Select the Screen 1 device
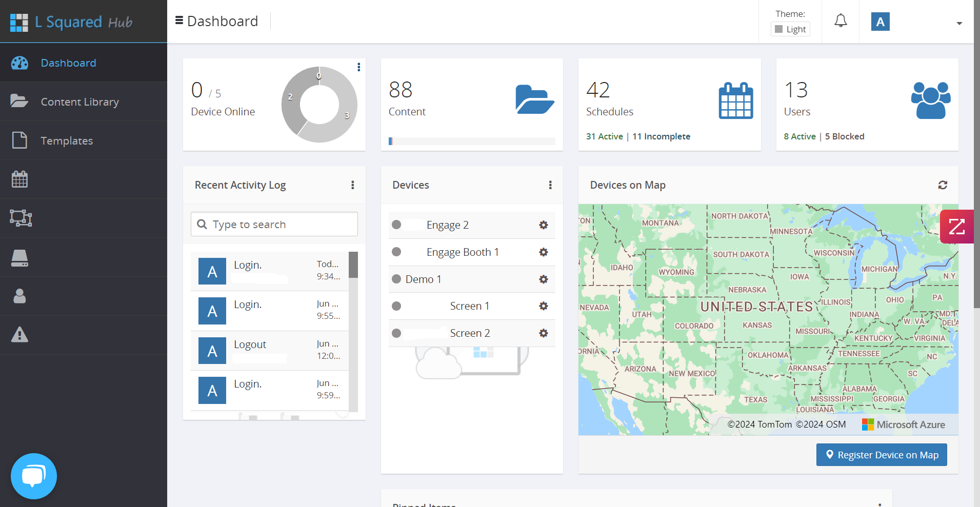Screen dimensions: 980x507 472,306
